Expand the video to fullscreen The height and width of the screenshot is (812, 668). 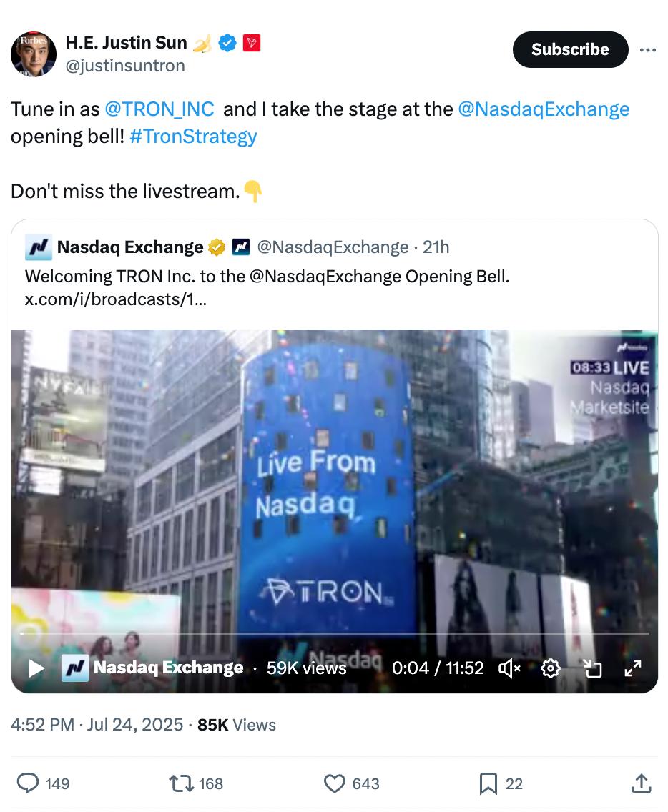633,668
